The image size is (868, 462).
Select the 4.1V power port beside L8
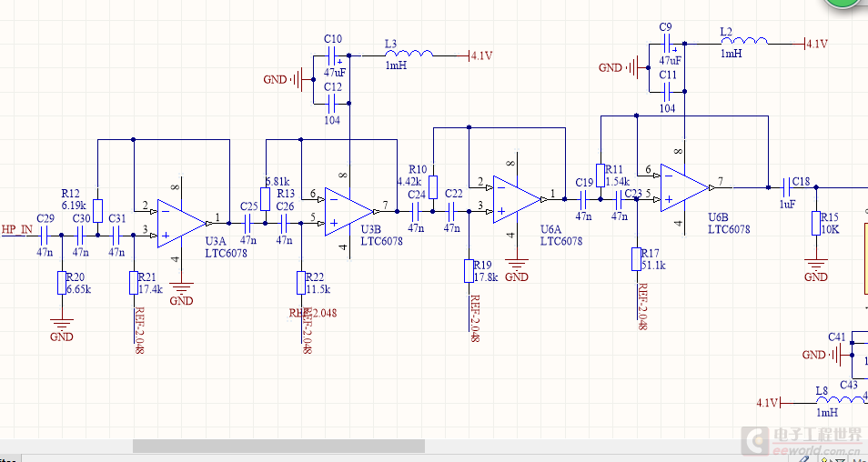click(x=768, y=402)
